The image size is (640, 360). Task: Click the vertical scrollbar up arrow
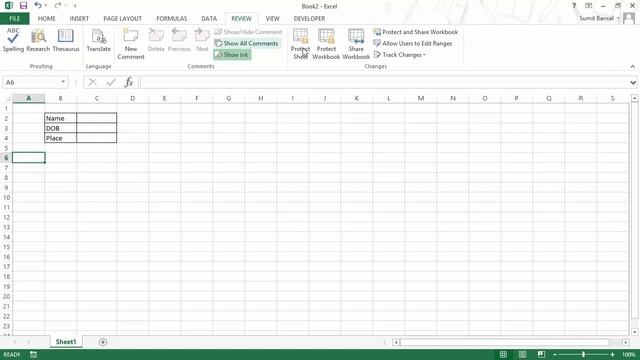pos(634,98)
